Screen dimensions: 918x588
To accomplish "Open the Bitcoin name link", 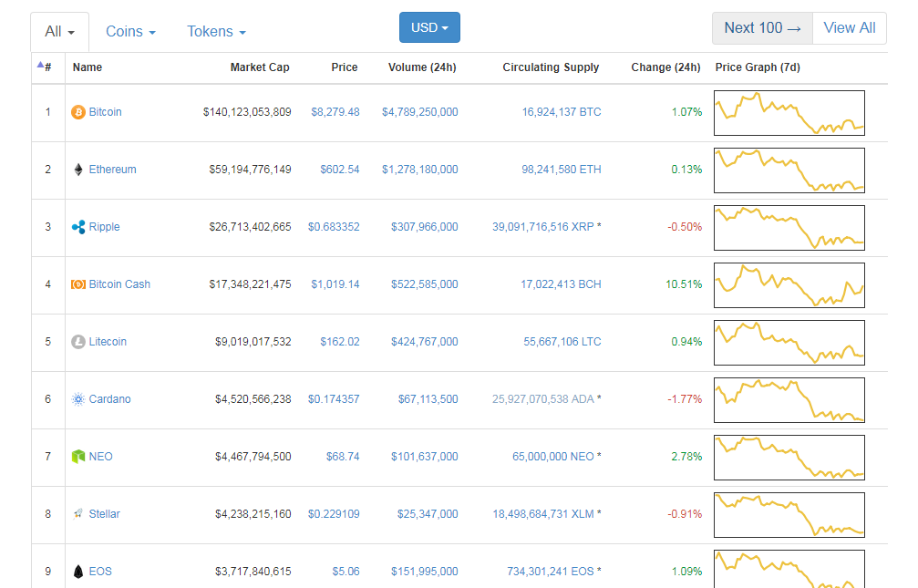I will click(106, 112).
